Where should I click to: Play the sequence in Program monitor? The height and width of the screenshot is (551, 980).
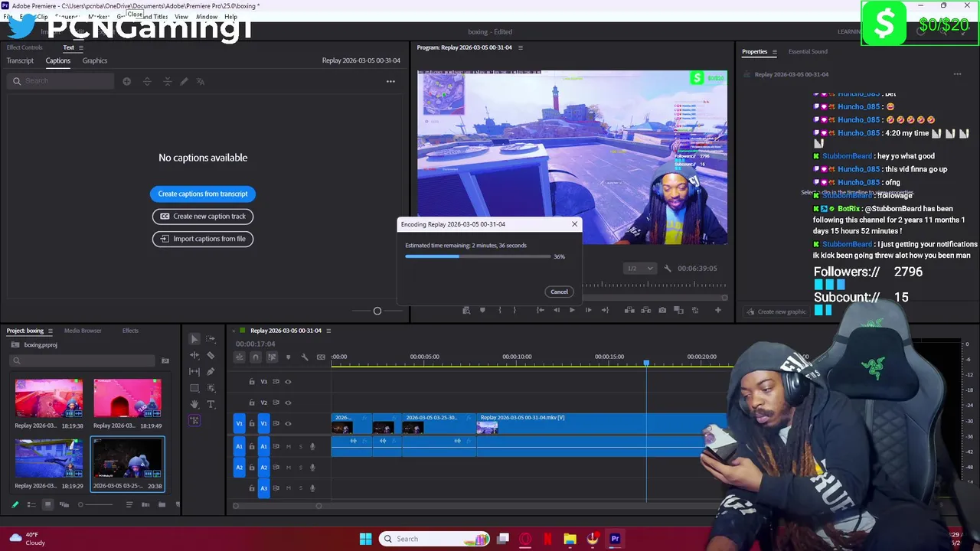point(572,310)
